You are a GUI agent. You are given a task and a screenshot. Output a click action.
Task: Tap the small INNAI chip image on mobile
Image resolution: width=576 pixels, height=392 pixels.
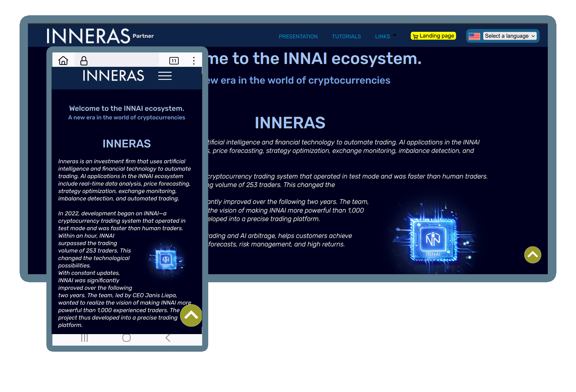(x=166, y=259)
